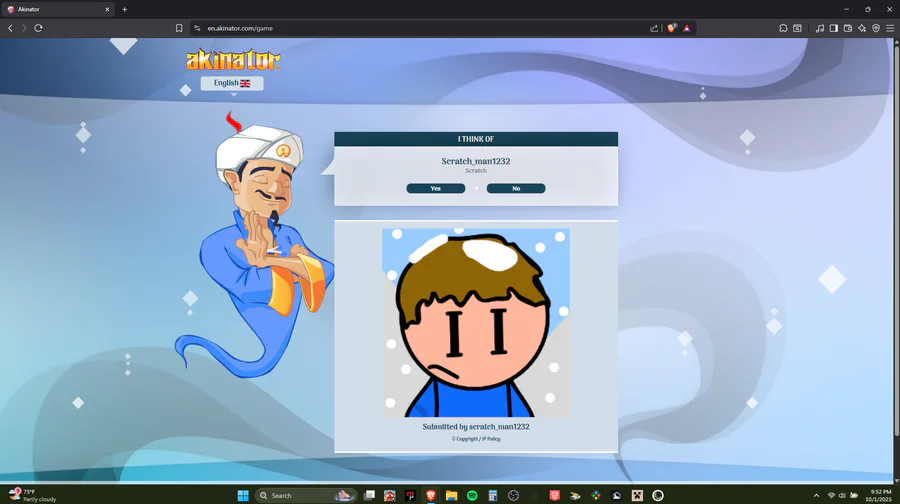Viewport: 900px width, 504px height.
Task: Open File Explorer from the taskbar
Action: 452,495
